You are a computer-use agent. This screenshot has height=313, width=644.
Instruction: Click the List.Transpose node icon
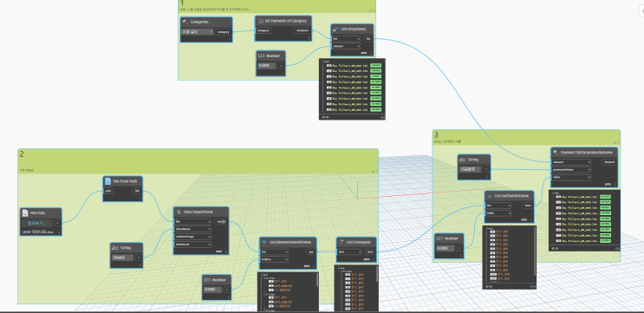pyautogui.click(x=342, y=242)
